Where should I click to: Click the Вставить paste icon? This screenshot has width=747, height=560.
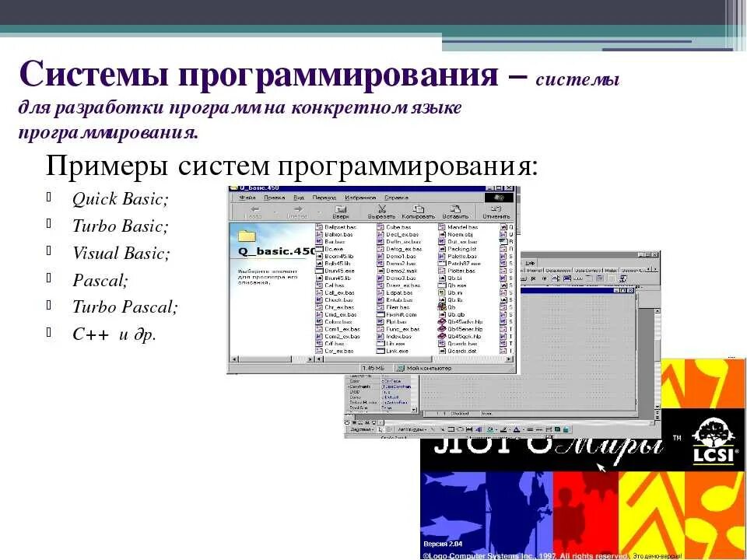click(x=455, y=208)
